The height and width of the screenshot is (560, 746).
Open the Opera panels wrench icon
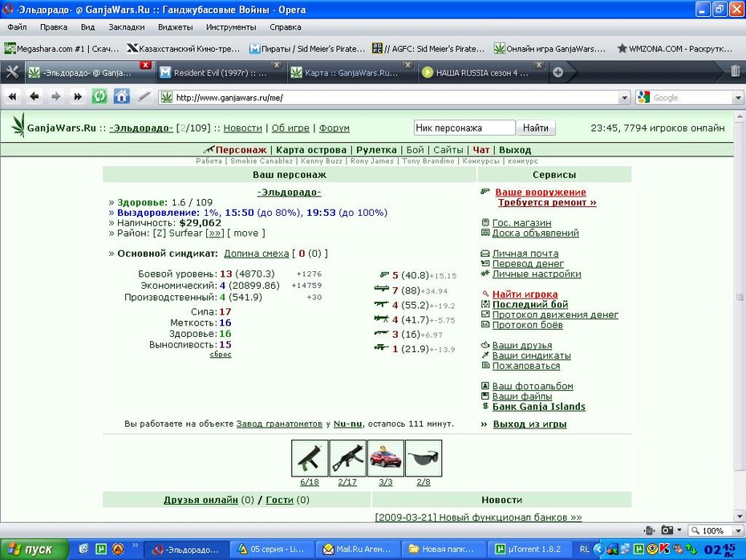(12, 72)
